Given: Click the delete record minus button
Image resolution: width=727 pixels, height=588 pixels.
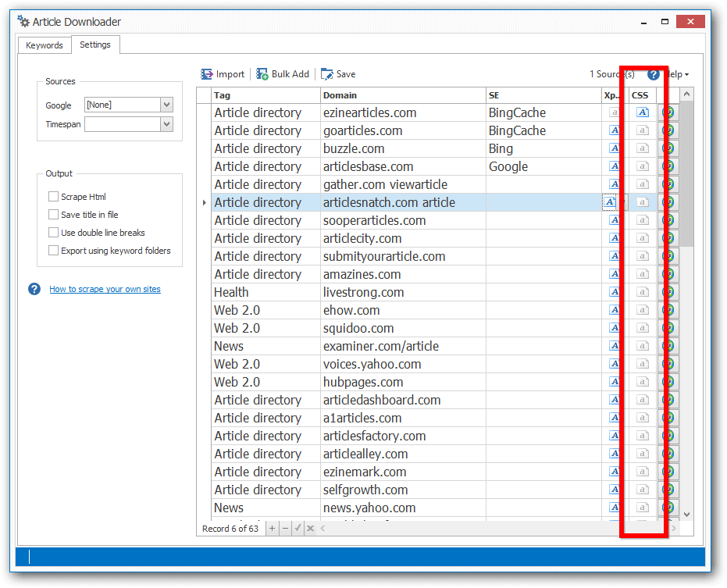Looking at the screenshot, I should [x=285, y=528].
